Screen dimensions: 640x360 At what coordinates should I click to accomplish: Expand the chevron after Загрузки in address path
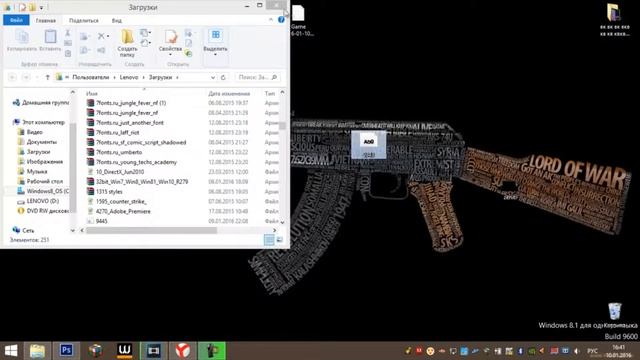pyautogui.click(x=177, y=77)
